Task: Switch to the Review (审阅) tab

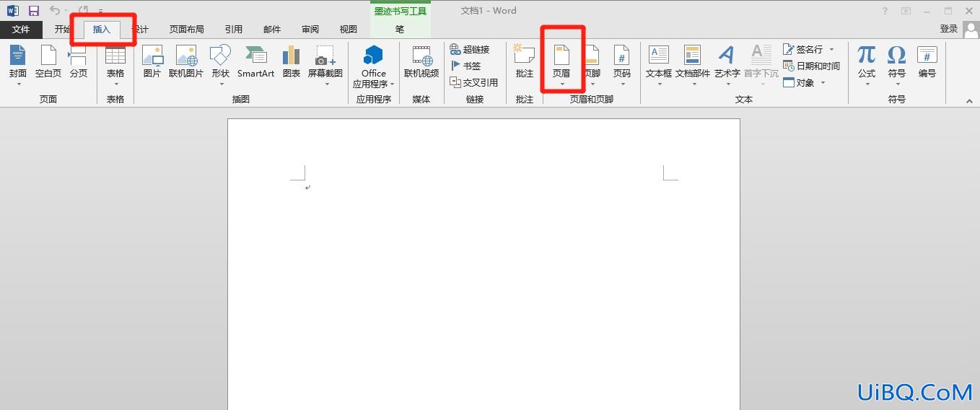Action: coord(310,30)
